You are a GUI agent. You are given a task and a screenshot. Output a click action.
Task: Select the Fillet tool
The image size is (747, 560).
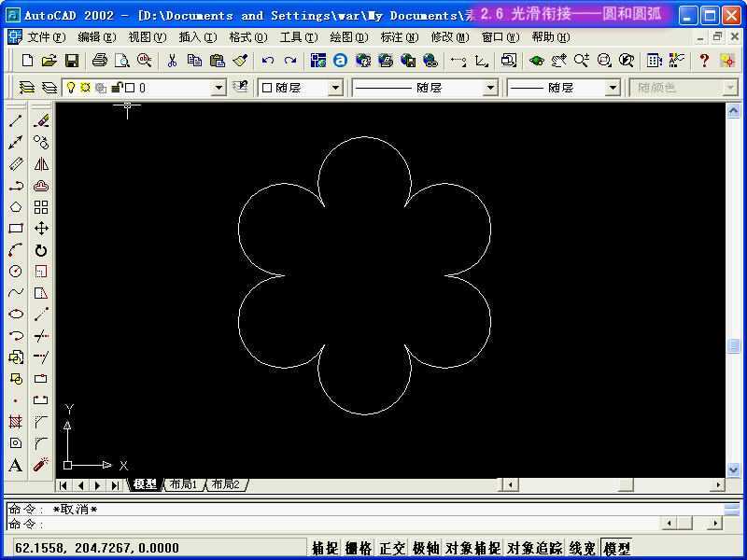click(x=41, y=442)
